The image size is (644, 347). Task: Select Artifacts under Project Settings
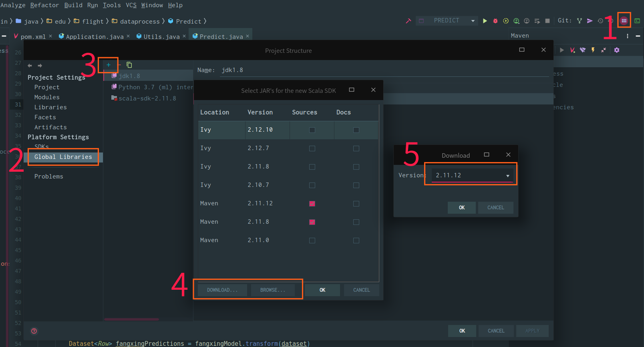pos(50,127)
